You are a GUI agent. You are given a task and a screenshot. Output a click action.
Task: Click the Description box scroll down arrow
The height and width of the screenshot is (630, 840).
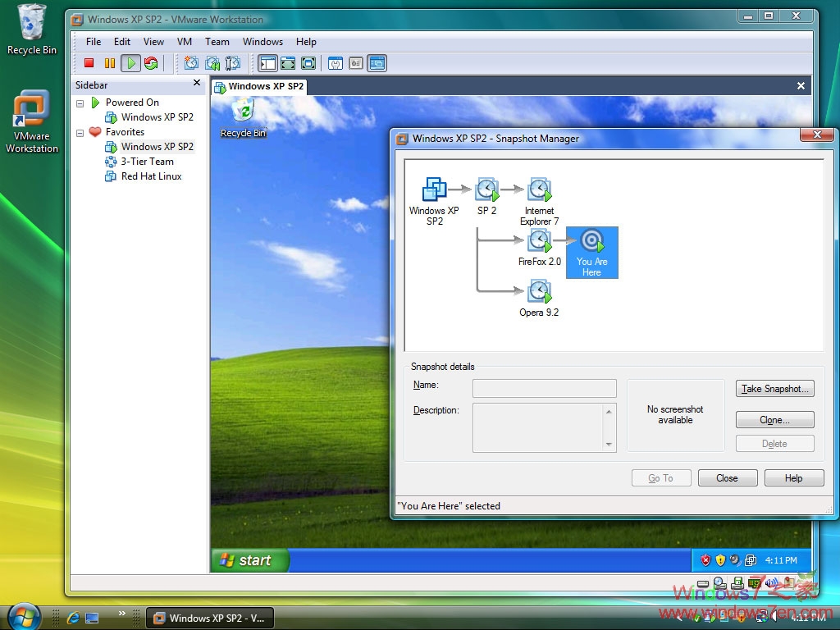coord(609,445)
